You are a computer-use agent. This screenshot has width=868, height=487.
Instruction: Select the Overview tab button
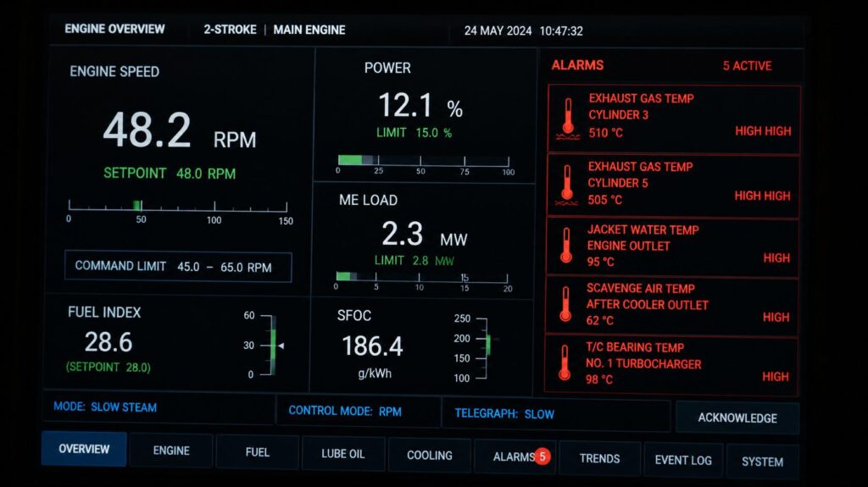pyautogui.click(x=84, y=449)
